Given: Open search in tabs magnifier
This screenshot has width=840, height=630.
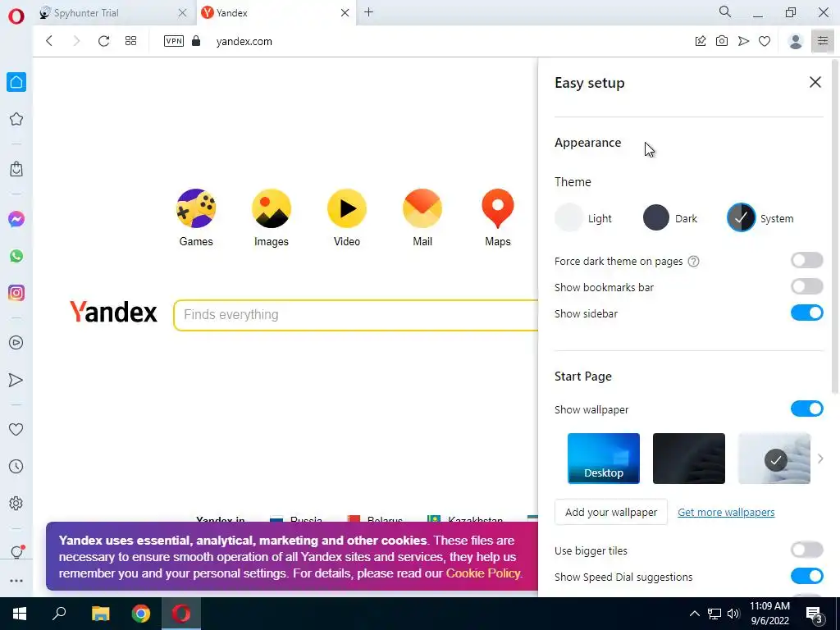Looking at the screenshot, I should [x=725, y=11].
